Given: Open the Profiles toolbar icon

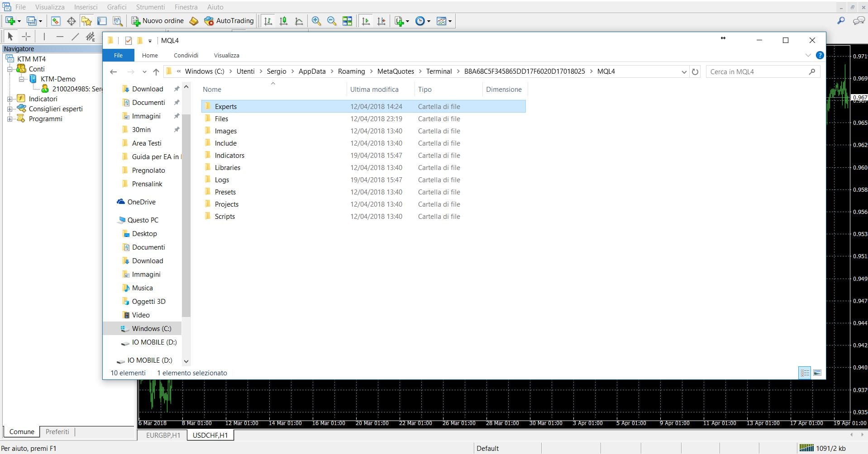Looking at the screenshot, I should pos(32,21).
